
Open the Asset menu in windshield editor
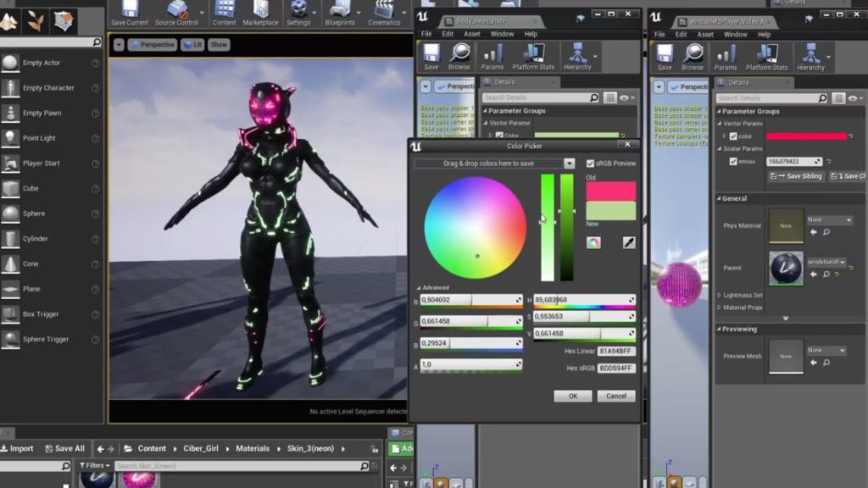pos(704,35)
